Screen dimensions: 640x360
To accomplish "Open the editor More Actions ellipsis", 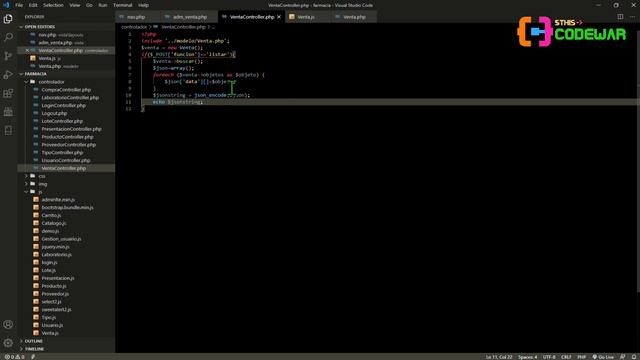I will point(632,17).
